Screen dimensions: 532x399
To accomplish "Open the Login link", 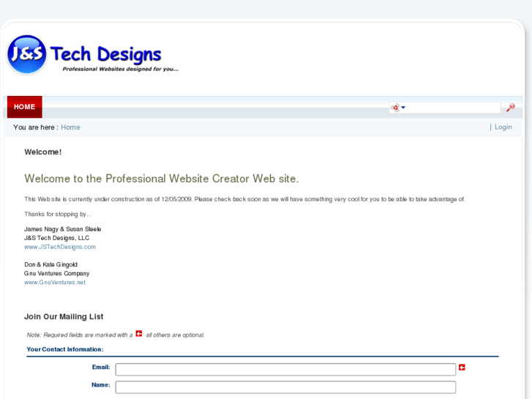I will coord(503,127).
